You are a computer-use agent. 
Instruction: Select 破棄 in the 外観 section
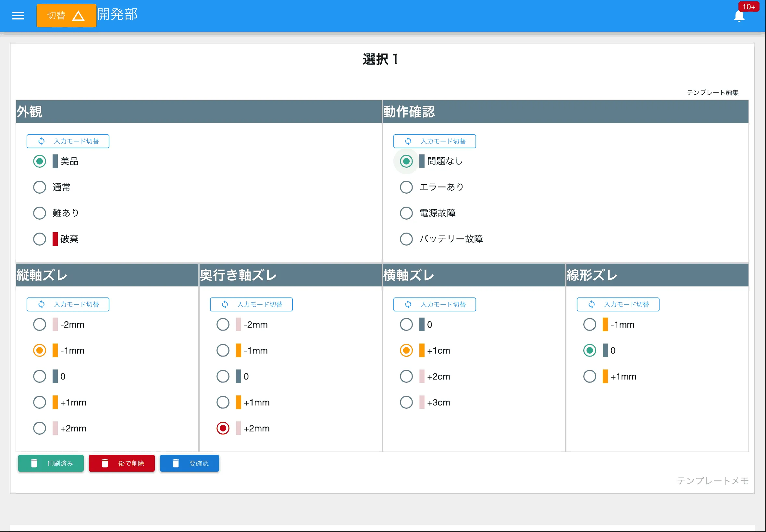click(39, 239)
